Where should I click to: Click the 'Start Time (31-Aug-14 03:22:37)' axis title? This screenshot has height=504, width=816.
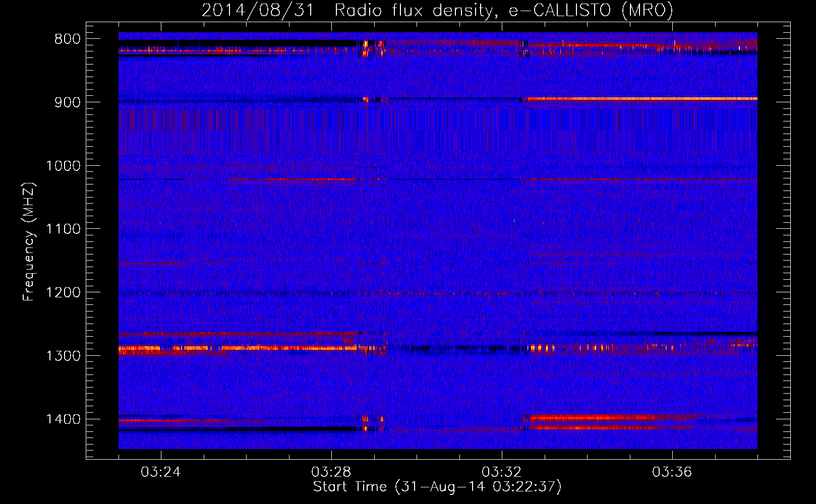(437, 487)
